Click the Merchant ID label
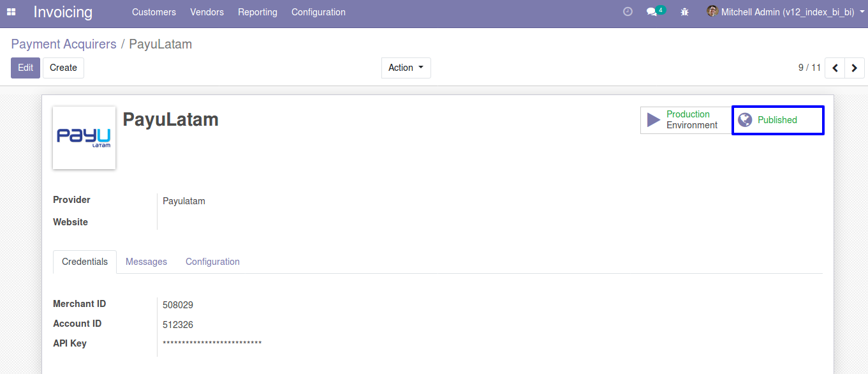 click(x=79, y=304)
